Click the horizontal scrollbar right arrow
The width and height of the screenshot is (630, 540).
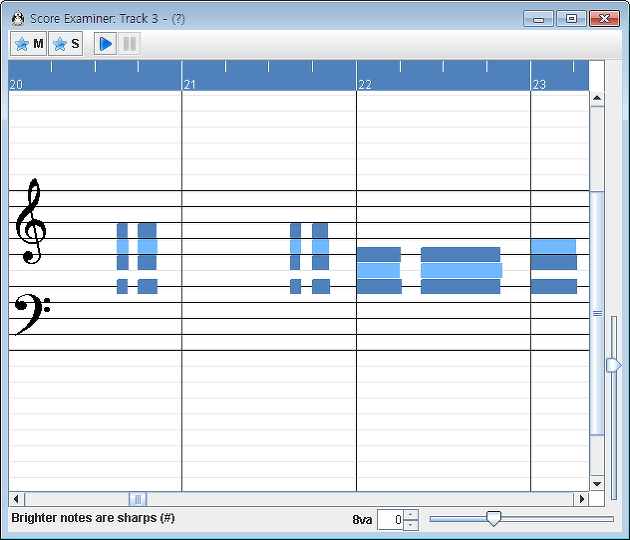[581, 499]
